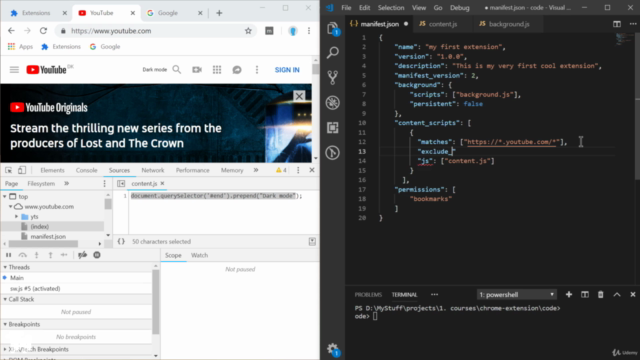The image size is (640, 360).
Task: Toggle DevTools navigator sidebar button
Action: tap(121, 184)
